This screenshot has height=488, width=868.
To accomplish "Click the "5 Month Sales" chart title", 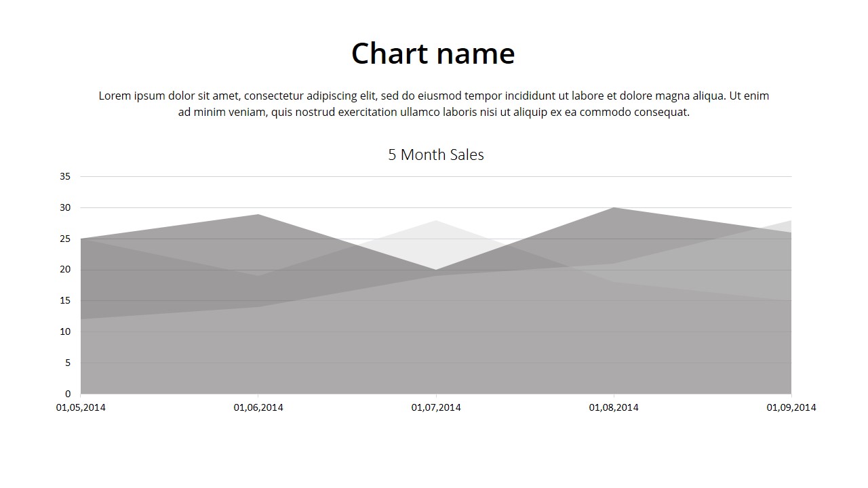I will [435, 155].
